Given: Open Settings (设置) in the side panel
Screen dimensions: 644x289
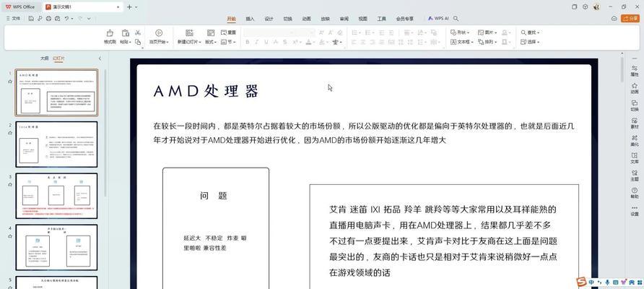Looking at the screenshot, I should click(635, 210).
